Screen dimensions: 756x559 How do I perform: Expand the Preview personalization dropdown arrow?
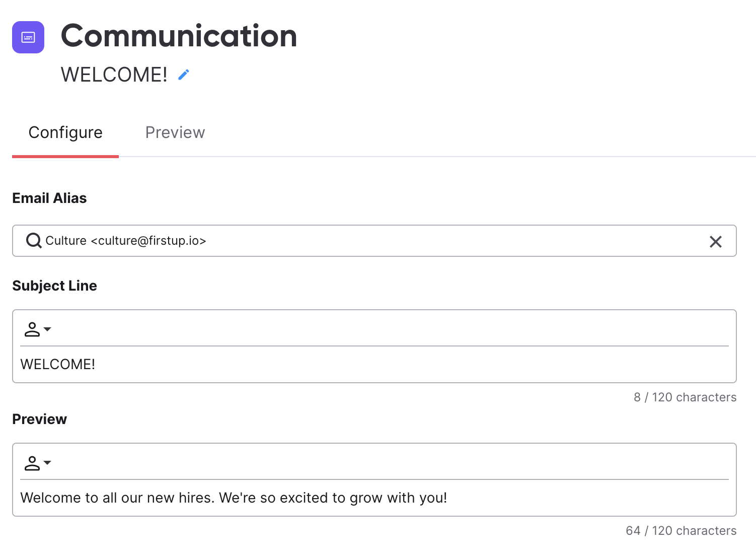pos(47,463)
